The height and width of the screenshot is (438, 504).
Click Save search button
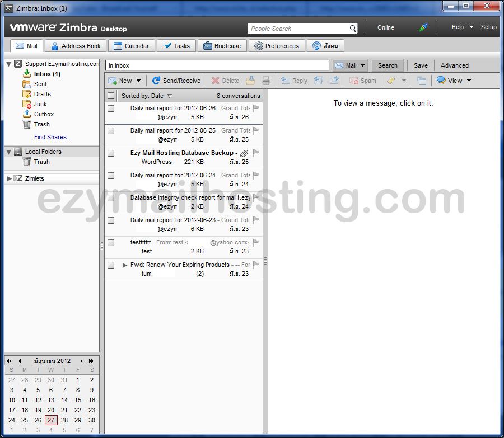click(421, 65)
